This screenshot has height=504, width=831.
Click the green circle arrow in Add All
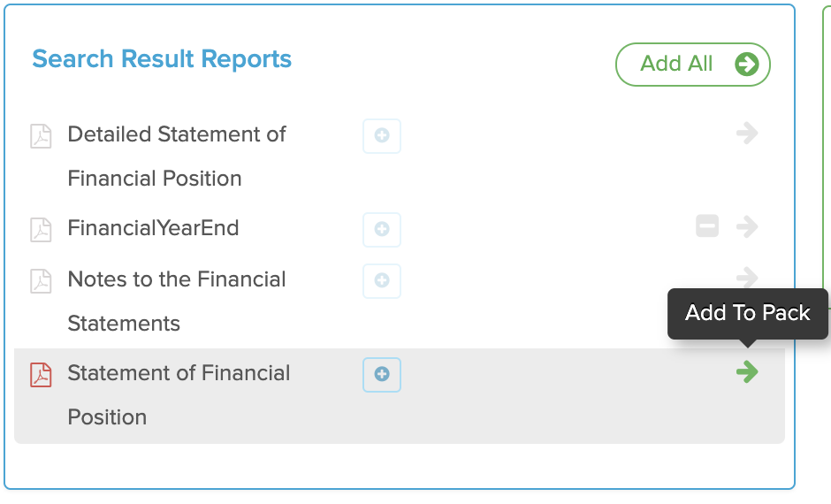pyautogui.click(x=747, y=65)
